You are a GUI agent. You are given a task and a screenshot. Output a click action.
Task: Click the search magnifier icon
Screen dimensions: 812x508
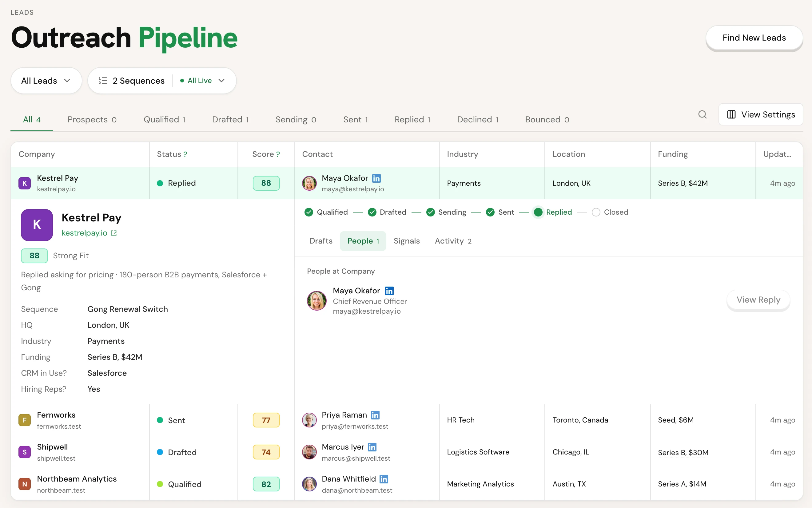click(x=702, y=115)
